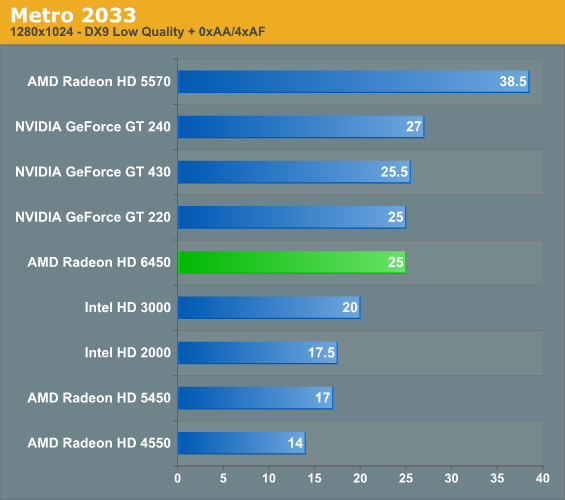Image resolution: width=565 pixels, height=500 pixels.
Task: Select the 'NVIDIA GeForce GT 220' label
Action: (93, 217)
